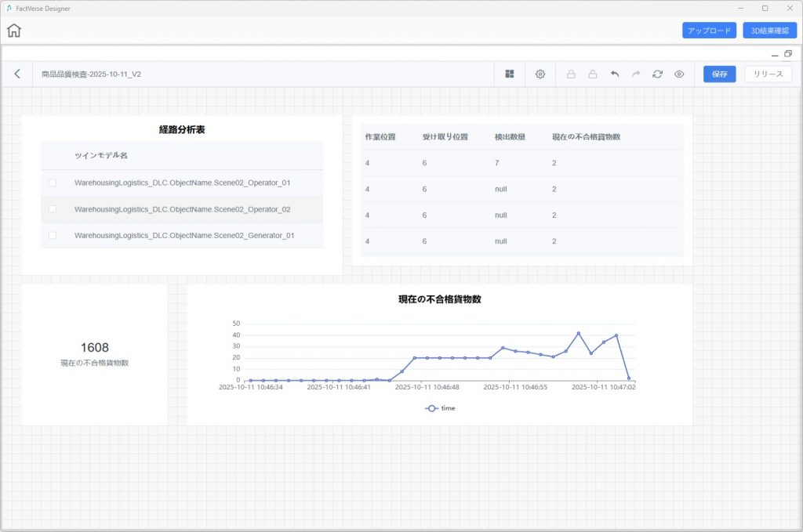Viewport: 803px width, 532px height.
Task: Click the 保存 button
Action: click(719, 74)
